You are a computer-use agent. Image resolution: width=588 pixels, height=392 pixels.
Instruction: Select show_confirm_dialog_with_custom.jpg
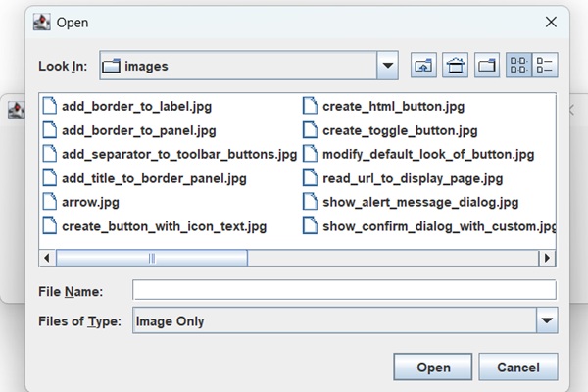point(439,226)
